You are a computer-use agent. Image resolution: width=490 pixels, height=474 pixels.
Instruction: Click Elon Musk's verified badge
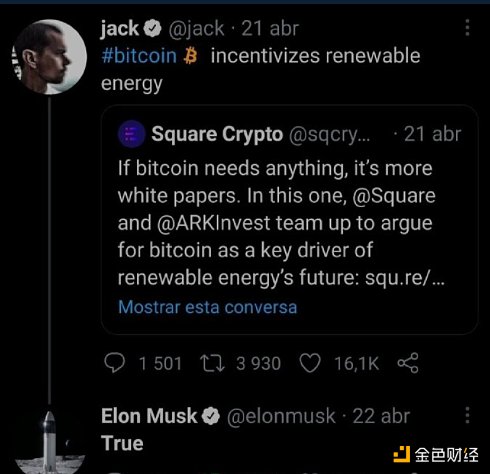[x=211, y=416]
